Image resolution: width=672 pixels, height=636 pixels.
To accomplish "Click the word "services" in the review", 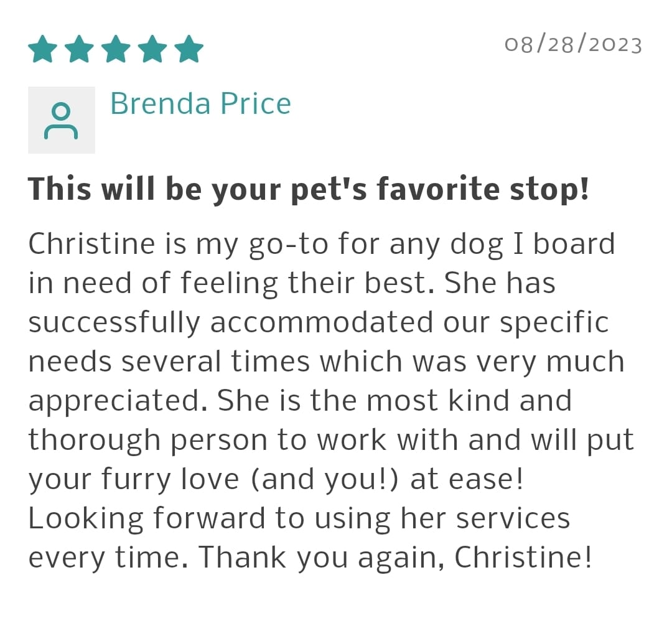I will [x=513, y=518].
